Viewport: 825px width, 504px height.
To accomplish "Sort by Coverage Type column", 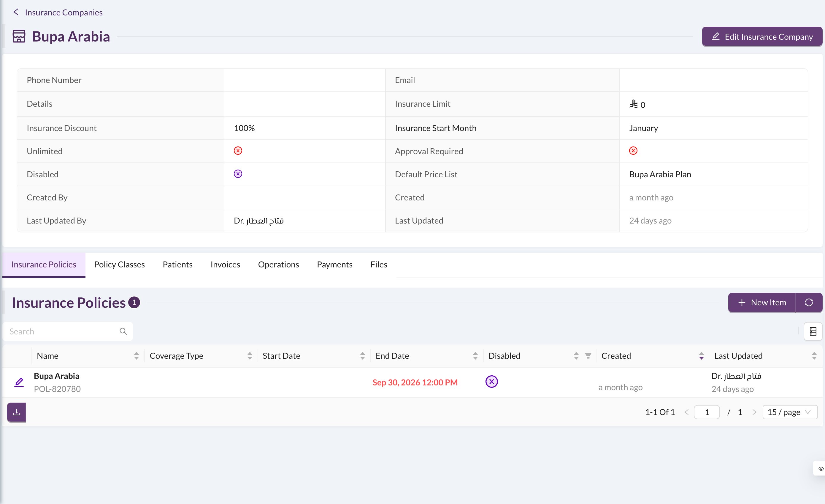I will click(250, 356).
